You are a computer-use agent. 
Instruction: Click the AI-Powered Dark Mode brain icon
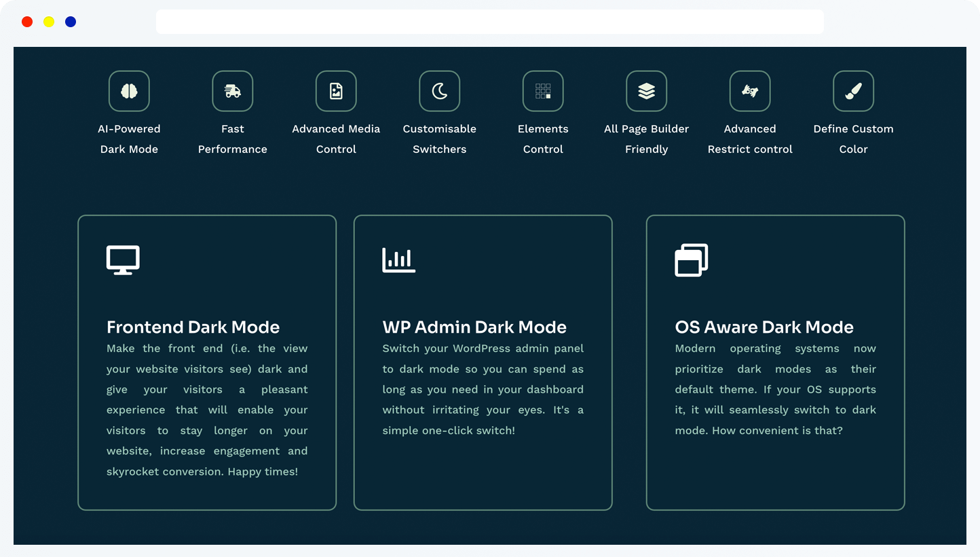(129, 91)
